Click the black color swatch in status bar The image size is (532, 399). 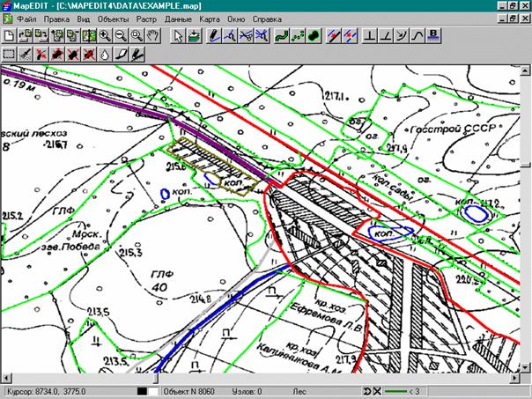pos(141,390)
